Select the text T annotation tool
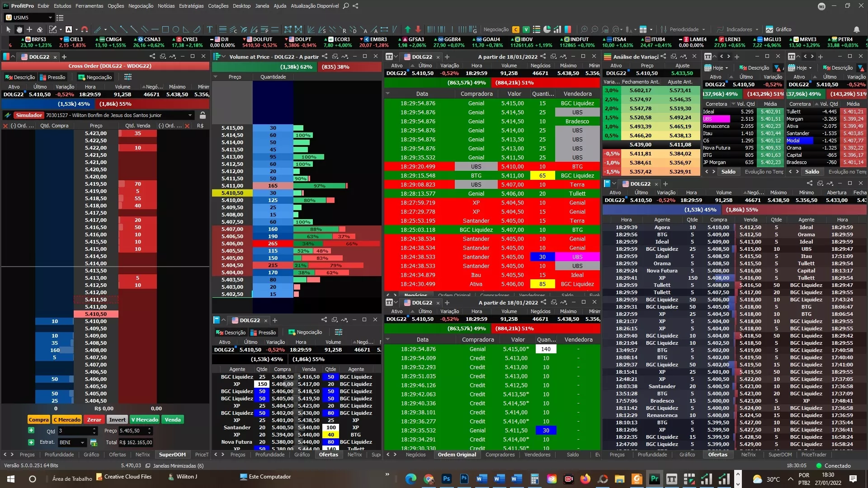The image size is (868, 488). click(210, 29)
